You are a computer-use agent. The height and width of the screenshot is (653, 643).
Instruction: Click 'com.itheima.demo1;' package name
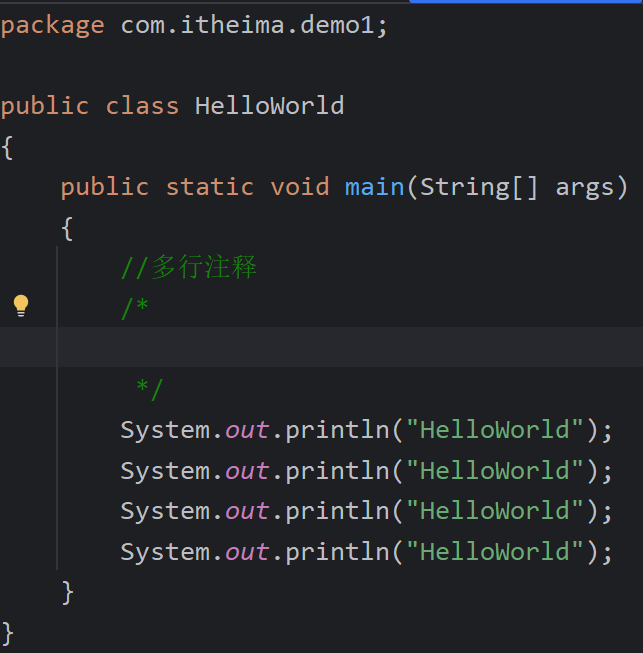(254, 25)
